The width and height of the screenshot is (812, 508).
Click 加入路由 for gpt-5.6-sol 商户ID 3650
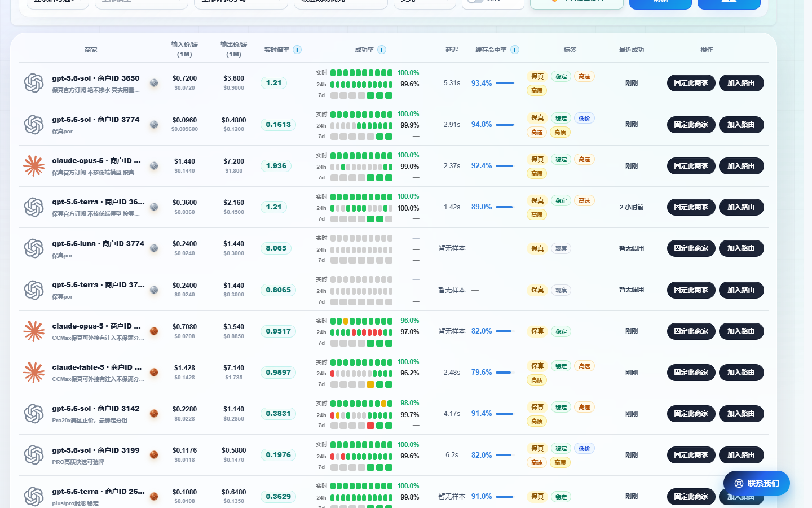click(x=741, y=83)
